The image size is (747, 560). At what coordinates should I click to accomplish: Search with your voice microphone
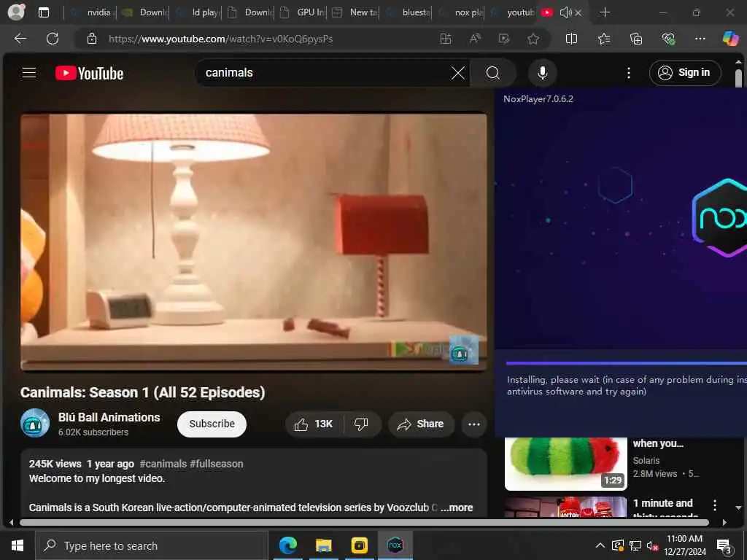(542, 73)
